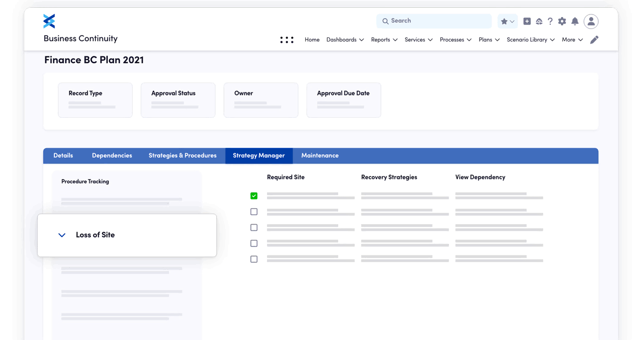Viewport: 644px width, 340px height.
Task: Select the Dependencies tab
Action: pyautogui.click(x=111, y=156)
